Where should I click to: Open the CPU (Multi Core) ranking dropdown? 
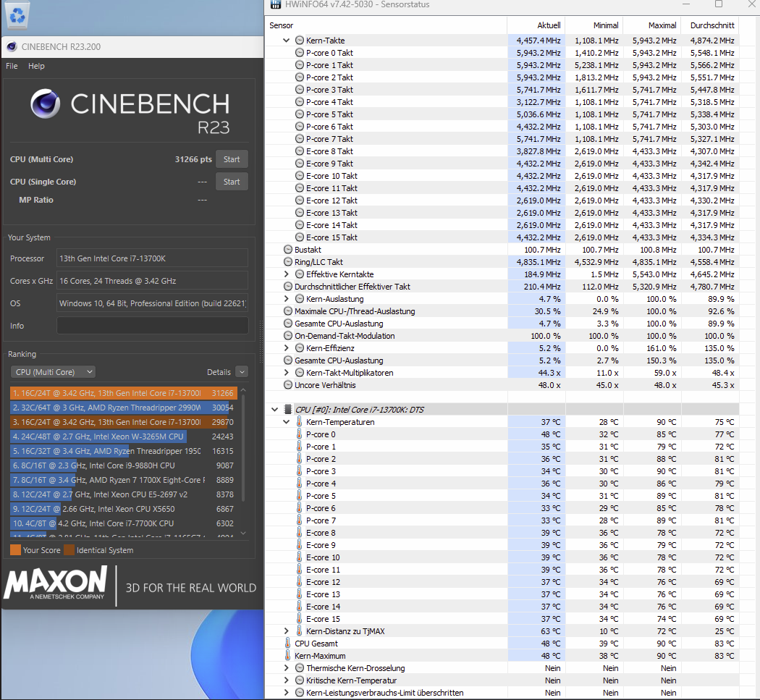pos(53,372)
